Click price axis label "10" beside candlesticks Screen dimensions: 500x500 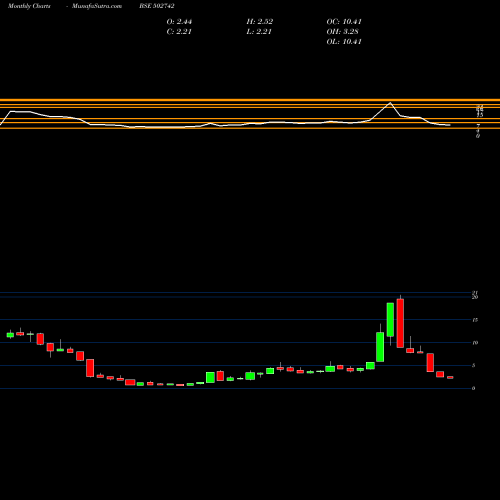tap(475, 343)
